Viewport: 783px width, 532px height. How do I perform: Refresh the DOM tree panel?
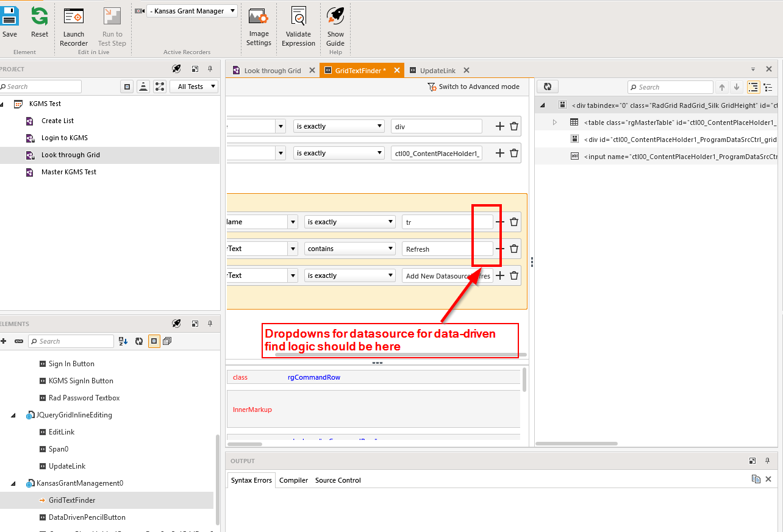pos(548,87)
